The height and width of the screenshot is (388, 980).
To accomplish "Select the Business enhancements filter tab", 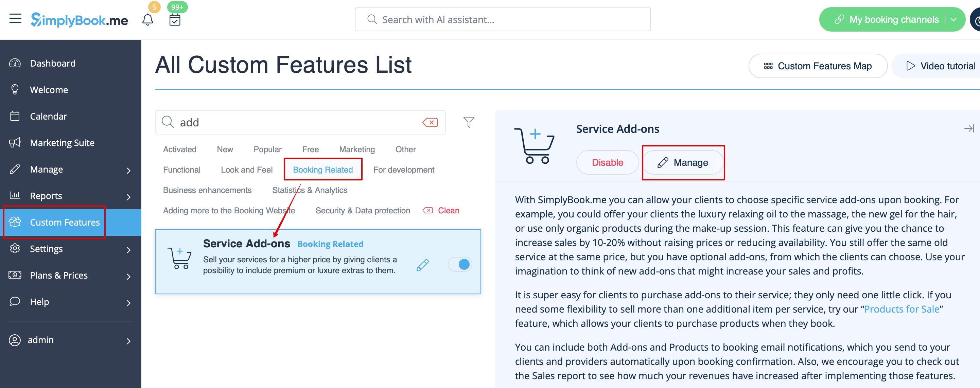I will (207, 190).
